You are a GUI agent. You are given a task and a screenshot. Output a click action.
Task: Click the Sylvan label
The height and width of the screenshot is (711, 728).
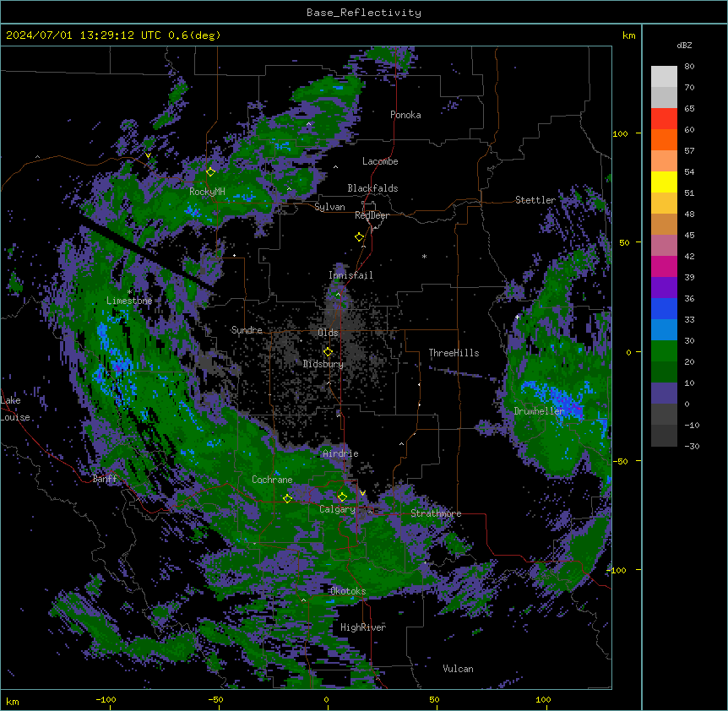coord(329,207)
